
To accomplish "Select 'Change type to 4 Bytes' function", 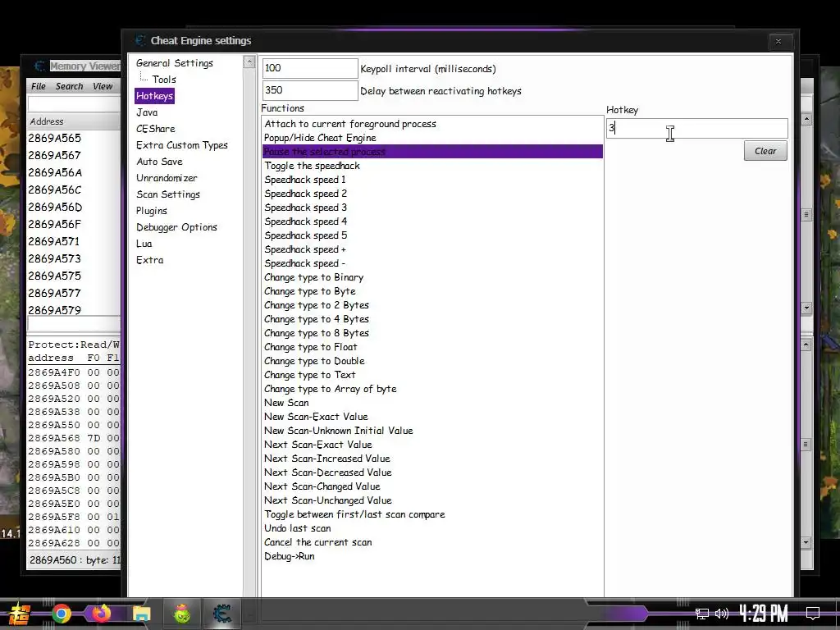I will click(x=432, y=319).
